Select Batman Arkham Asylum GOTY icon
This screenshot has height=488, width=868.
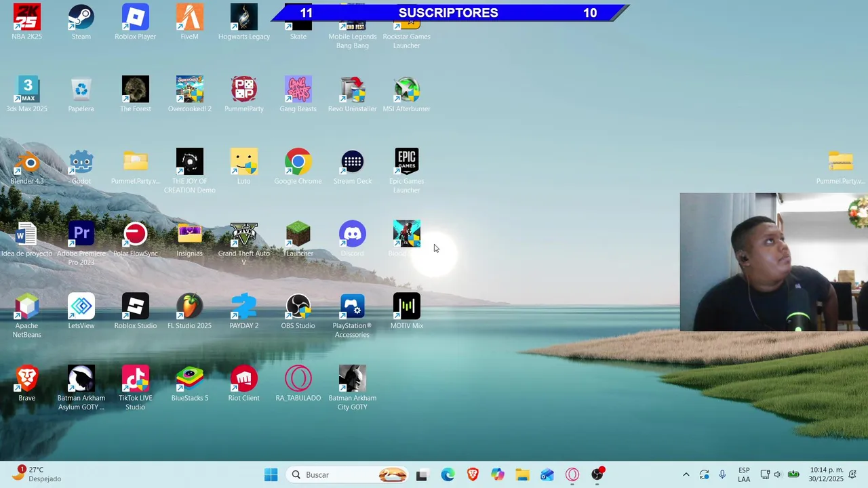point(81,380)
